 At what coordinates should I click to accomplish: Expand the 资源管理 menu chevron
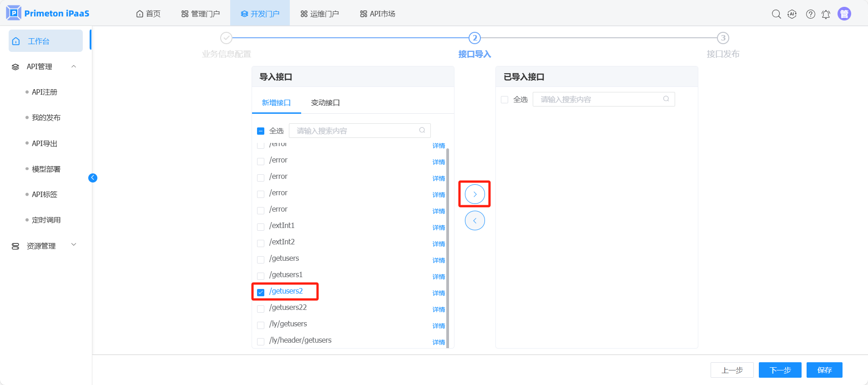pyautogui.click(x=74, y=245)
